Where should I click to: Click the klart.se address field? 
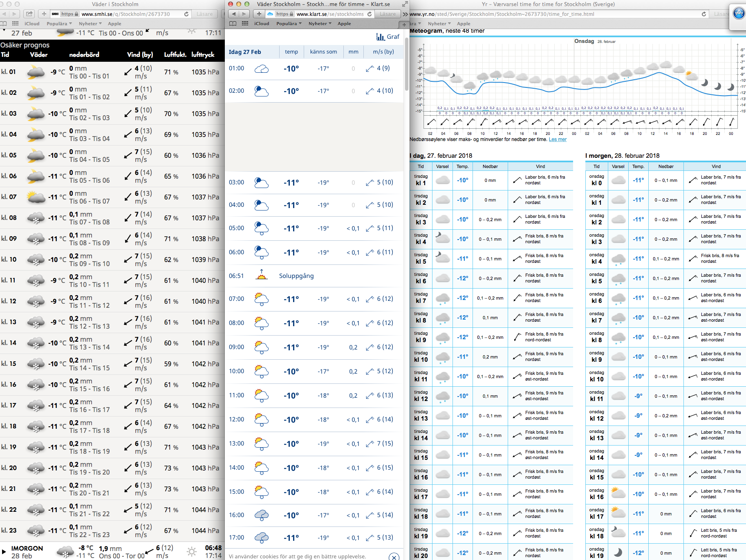tap(320, 14)
